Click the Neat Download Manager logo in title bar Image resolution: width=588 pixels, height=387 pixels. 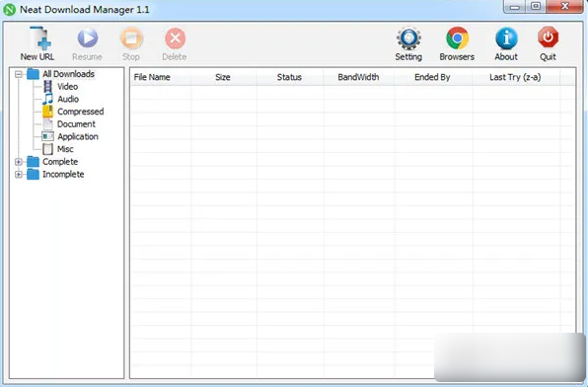[x=10, y=10]
